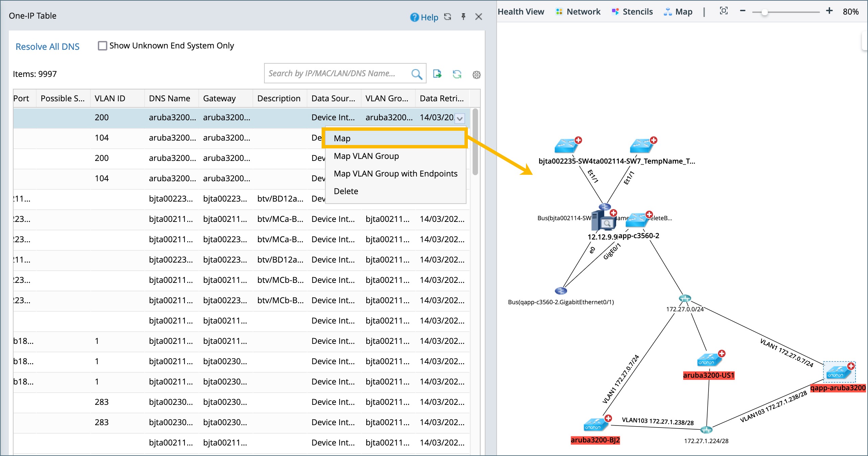This screenshot has height=456, width=868.
Task: Select the qapp-c3560-2 device icon
Action: point(636,220)
